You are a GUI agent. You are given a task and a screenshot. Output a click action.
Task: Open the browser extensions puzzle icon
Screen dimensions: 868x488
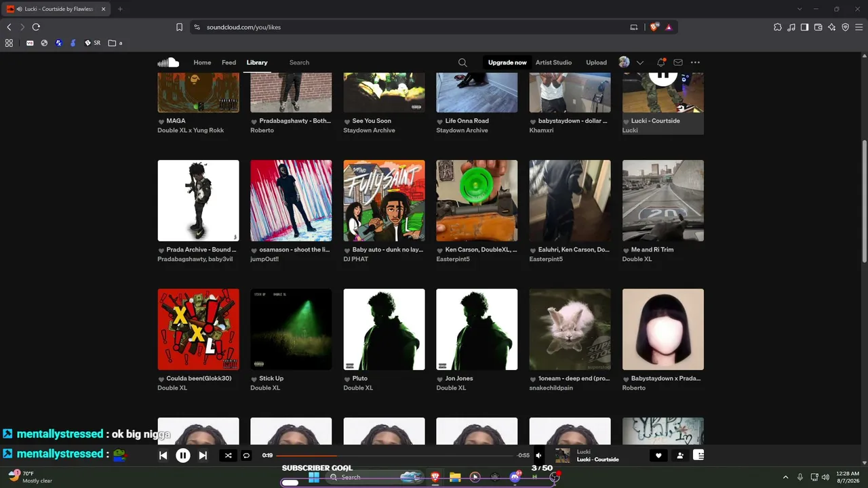point(777,27)
